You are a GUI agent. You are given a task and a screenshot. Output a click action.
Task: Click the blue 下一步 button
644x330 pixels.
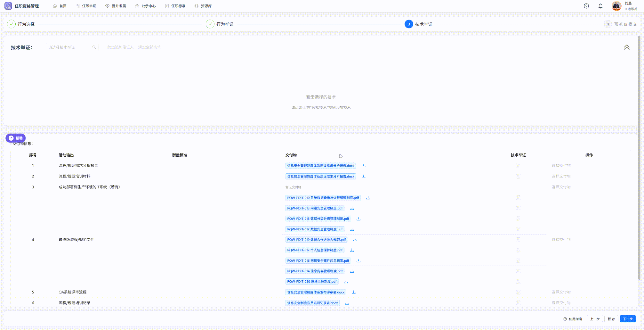(x=628, y=319)
